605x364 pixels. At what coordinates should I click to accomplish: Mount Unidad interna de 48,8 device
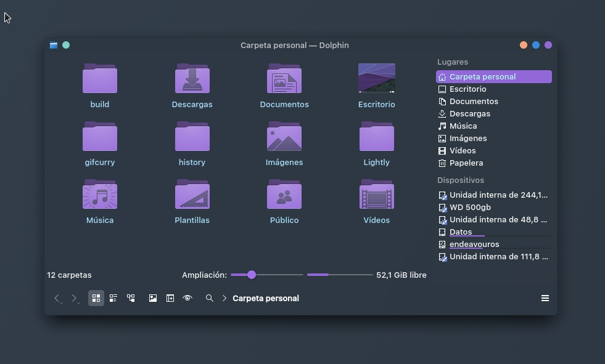click(x=494, y=219)
